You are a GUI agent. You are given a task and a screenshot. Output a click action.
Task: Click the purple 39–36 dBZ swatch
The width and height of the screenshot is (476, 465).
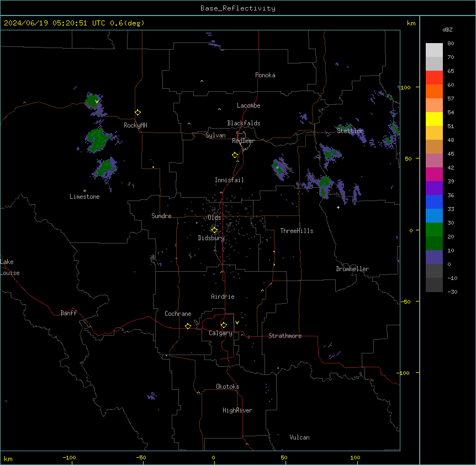coord(434,188)
